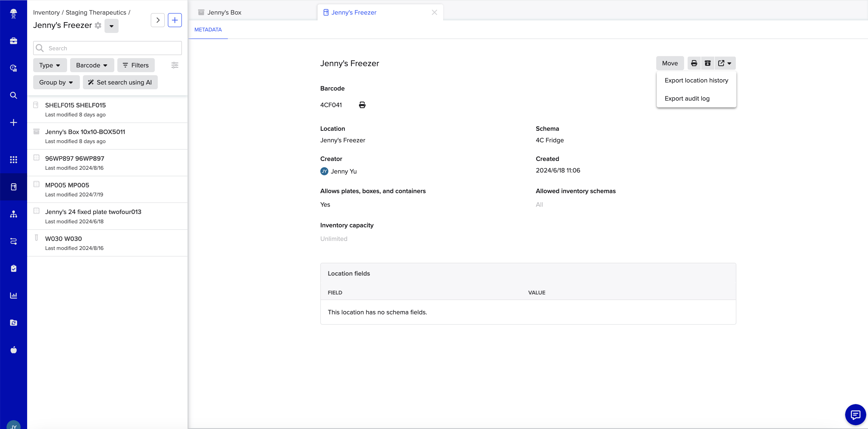Close the Jenny's Freezer tab
This screenshot has height=429, width=868.
(434, 13)
